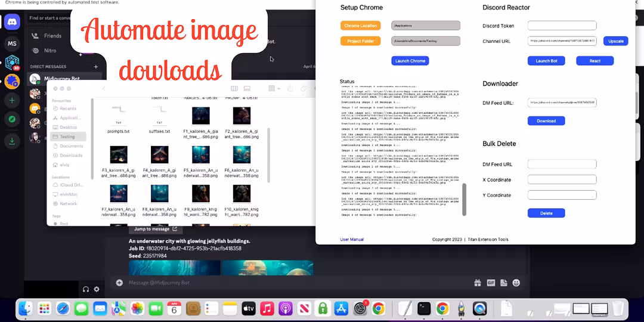Open Launchpad from the dock
The width and height of the screenshot is (644, 322).
44,308
